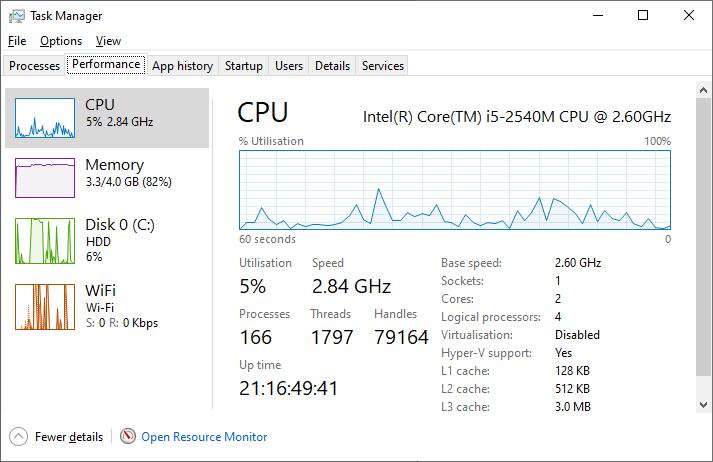Open the Disk 0 (C:) activity graph
Screen dimensions: 713x462
click(45, 241)
